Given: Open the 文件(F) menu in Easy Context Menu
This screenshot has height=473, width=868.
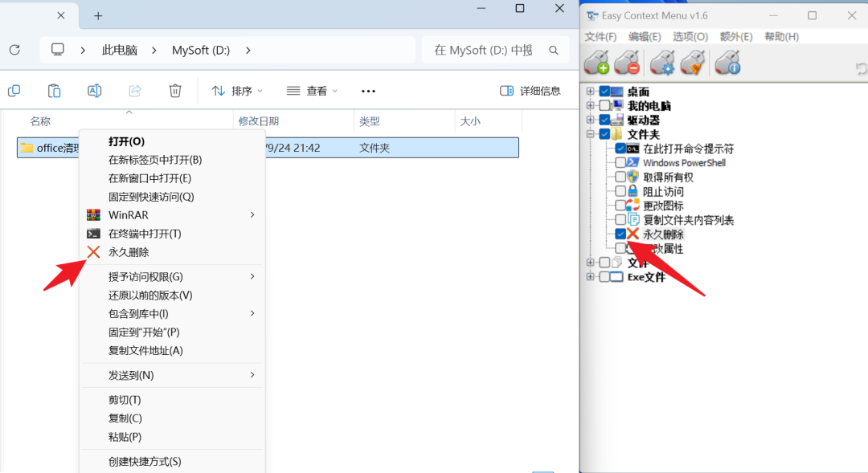Looking at the screenshot, I should click(600, 37).
